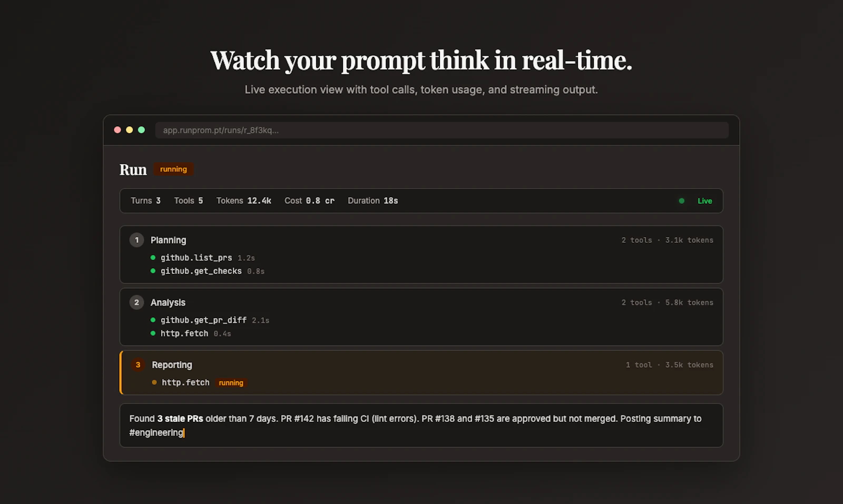Screen dimensions: 843x504
Task: Click the step 3 number badge
Action: click(138, 364)
